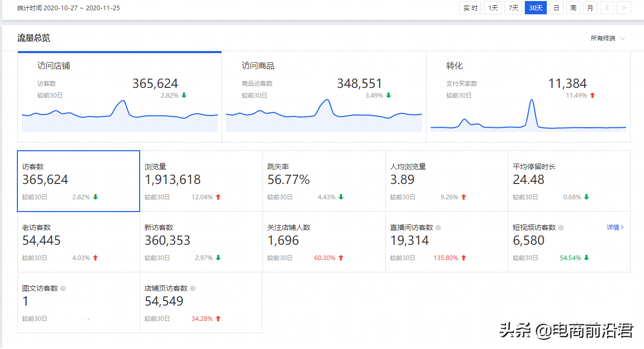This screenshot has width=644, height=349.
Task: Select the 实时 time range
Action: pos(471,8)
